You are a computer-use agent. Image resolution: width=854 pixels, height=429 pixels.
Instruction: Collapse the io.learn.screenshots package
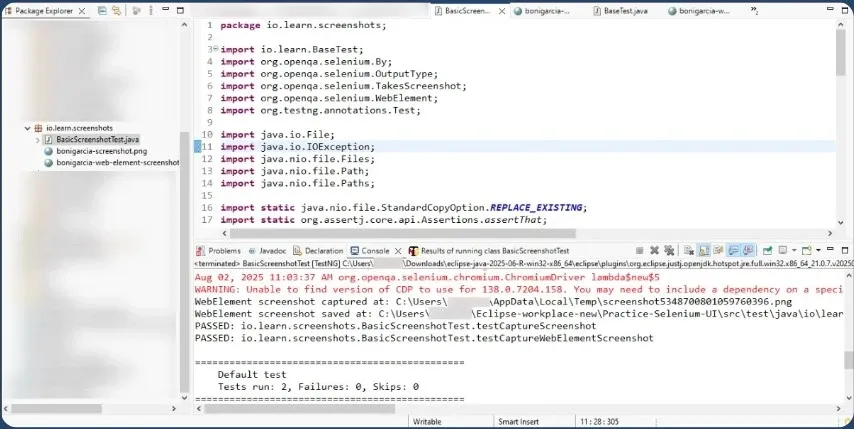27,128
